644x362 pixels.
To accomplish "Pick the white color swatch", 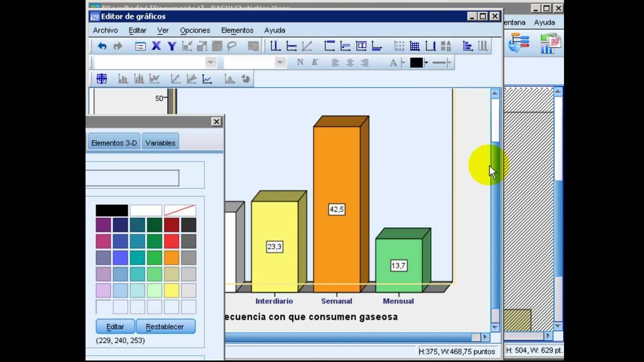I will (146, 210).
